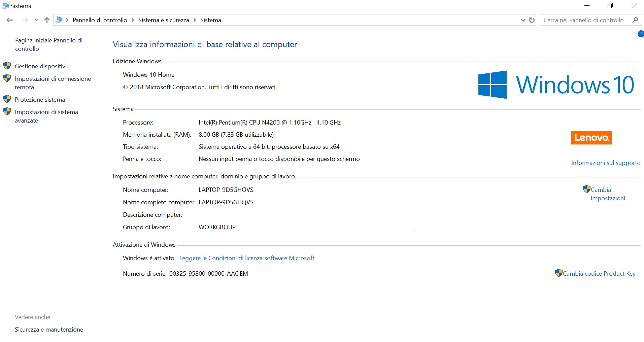Expand the breadcrumb arrow after Sistema e sicurezza
644x342 pixels.
tap(195, 20)
